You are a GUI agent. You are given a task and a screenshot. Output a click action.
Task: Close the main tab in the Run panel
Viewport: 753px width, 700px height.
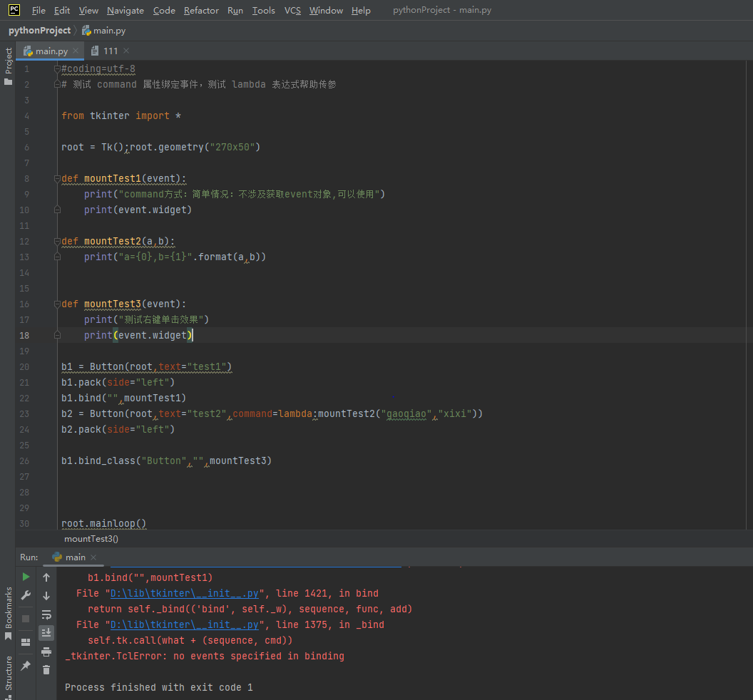coord(93,557)
